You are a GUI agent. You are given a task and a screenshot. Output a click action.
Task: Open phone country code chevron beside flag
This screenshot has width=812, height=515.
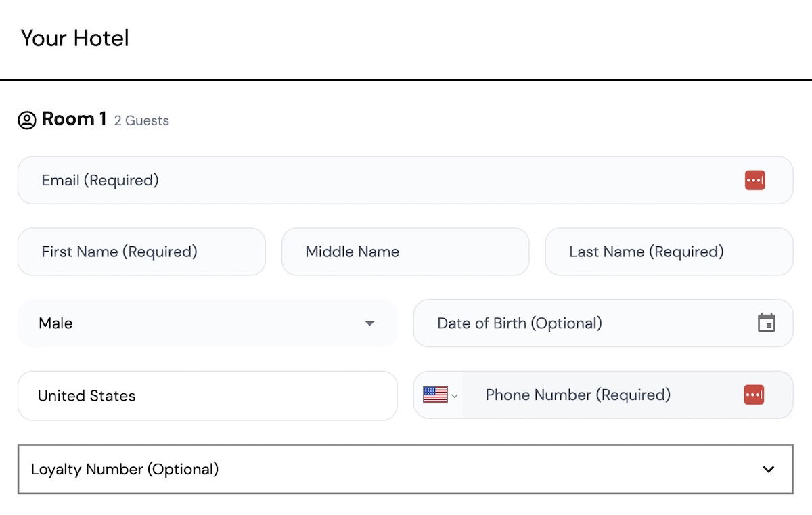[x=455, y=396]
